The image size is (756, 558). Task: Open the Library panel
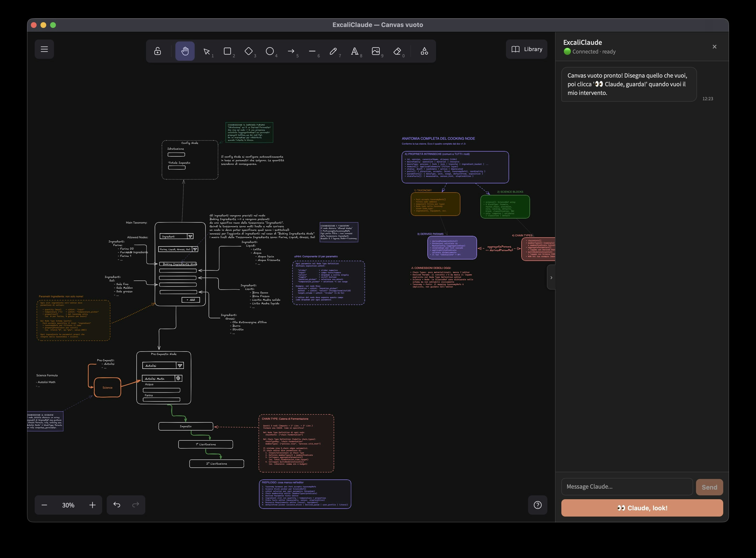coord(526,49)
